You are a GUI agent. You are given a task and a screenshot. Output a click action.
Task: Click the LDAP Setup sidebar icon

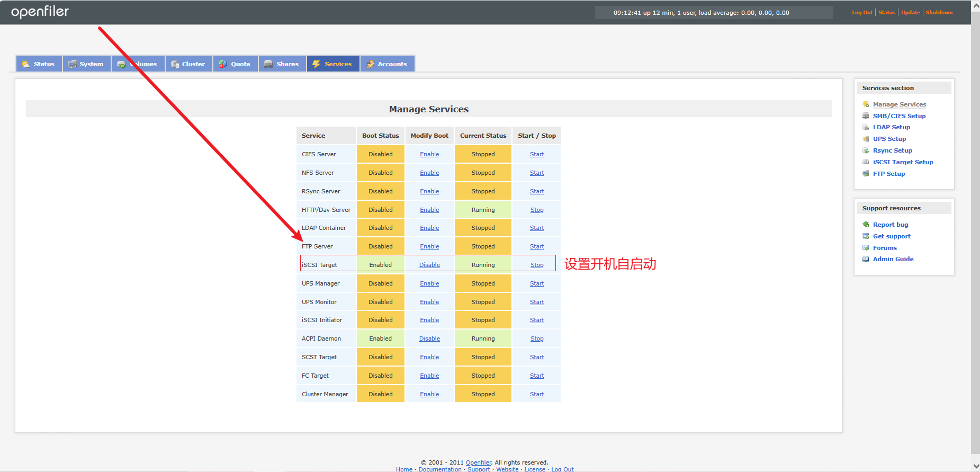866,127
